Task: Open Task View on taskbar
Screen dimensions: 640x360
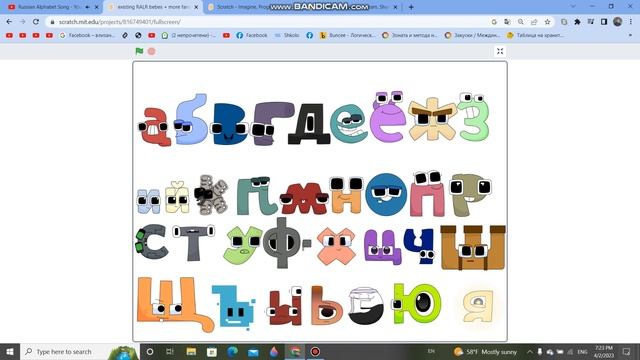Action: [x=170, y=351]
